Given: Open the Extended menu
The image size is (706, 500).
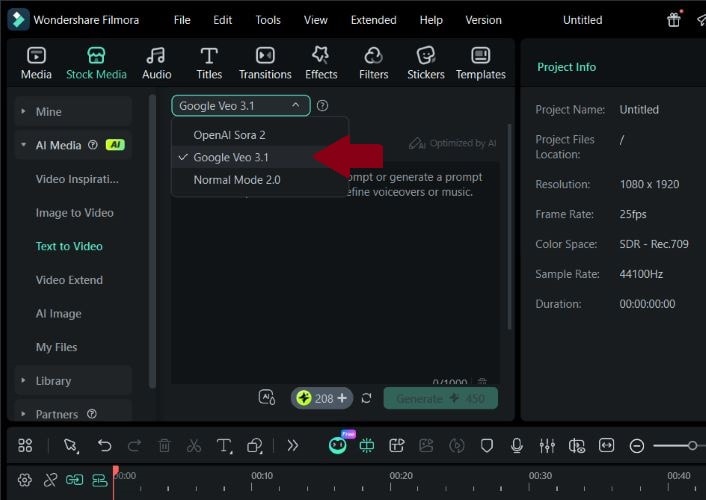Looking at the screenshot, I should (373, 20).
